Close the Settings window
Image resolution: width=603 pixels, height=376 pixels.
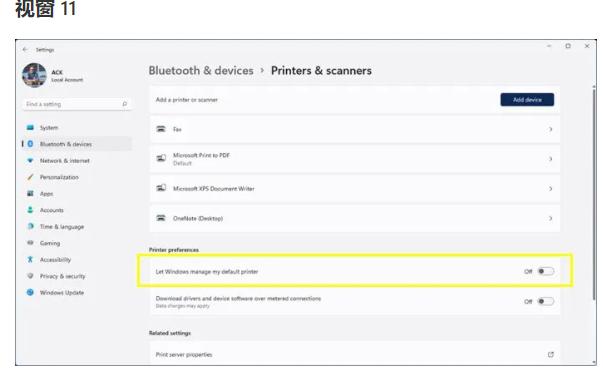point(587,46)
